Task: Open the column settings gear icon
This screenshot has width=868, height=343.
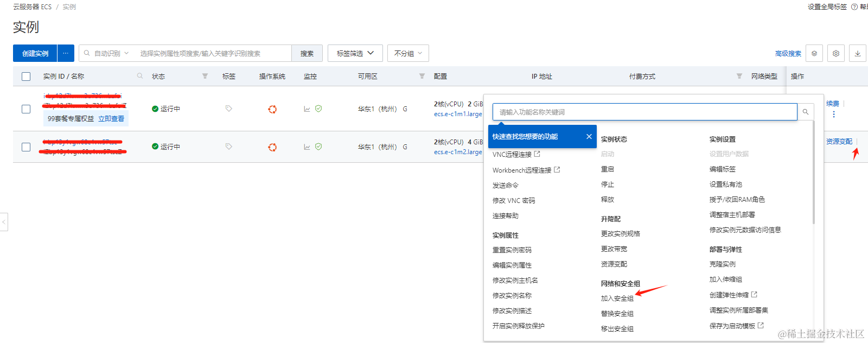Action: (836, 53)
